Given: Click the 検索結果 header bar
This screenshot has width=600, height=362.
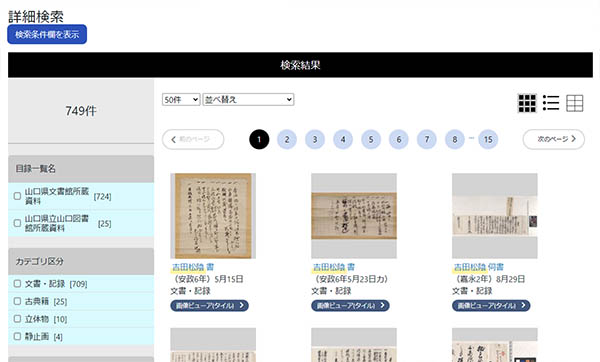Looking at the screenshot, I should 300,65.
